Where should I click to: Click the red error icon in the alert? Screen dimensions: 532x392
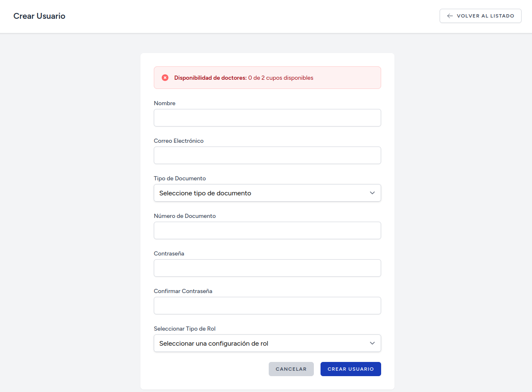(165, 78)
